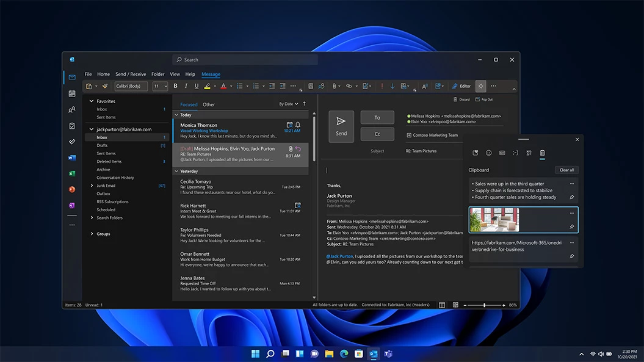Switch to the emoji section of the panel
Image resolution: width=644 pixels, height=362 pixels.
[488, 153]
